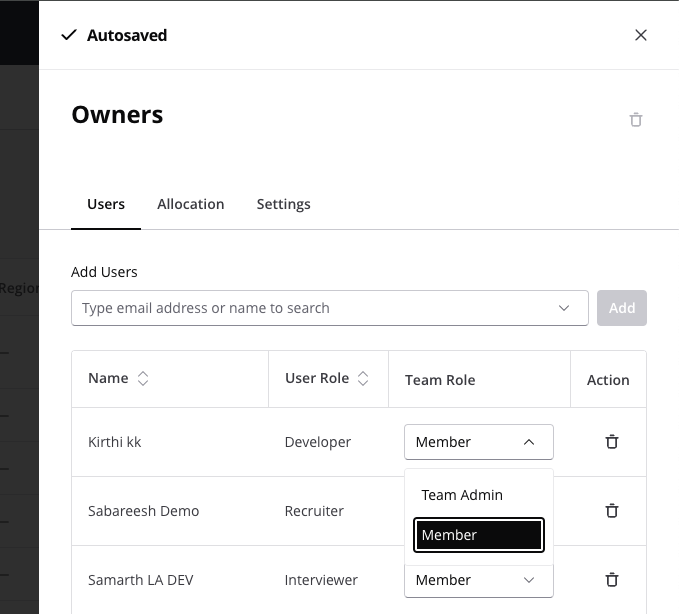This screenshot has height=614, width=679.
Task: Remove Sabareesh Demo using trash icon
Action: (612, 511)
